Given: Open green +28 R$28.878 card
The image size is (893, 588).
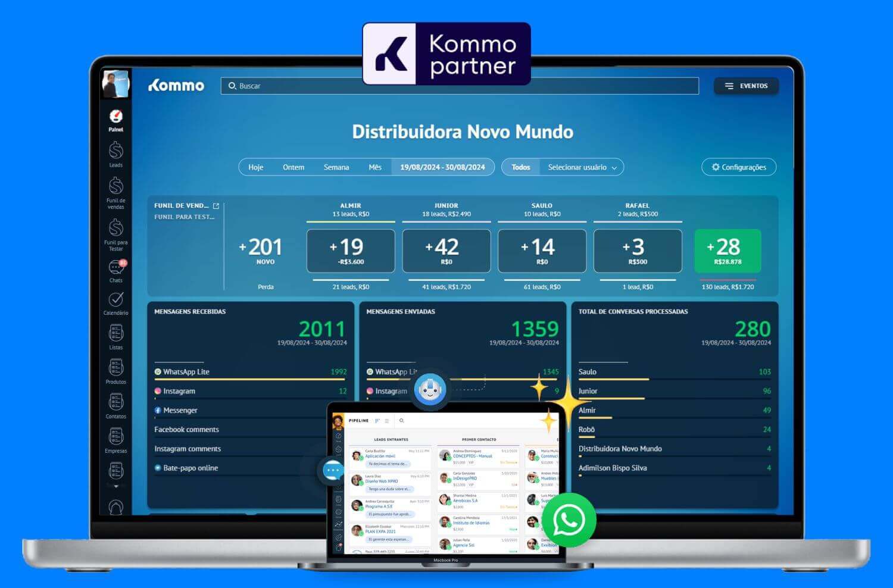Looking at the screenshot, I should click(727, 251).
